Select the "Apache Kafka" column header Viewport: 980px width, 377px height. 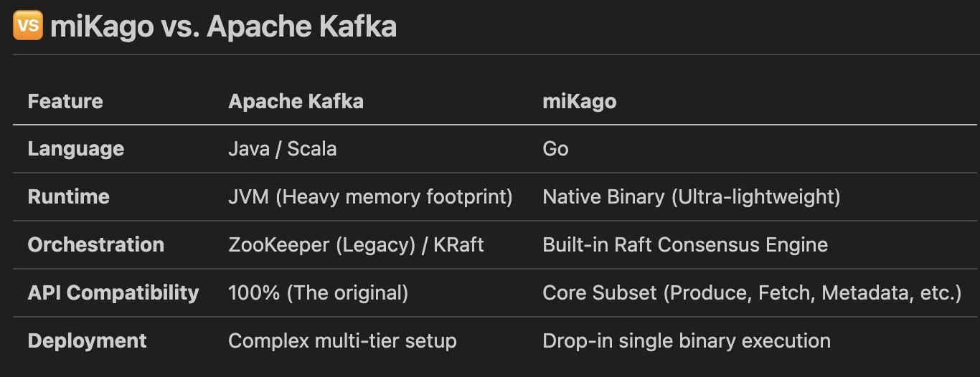click(296, 102)
